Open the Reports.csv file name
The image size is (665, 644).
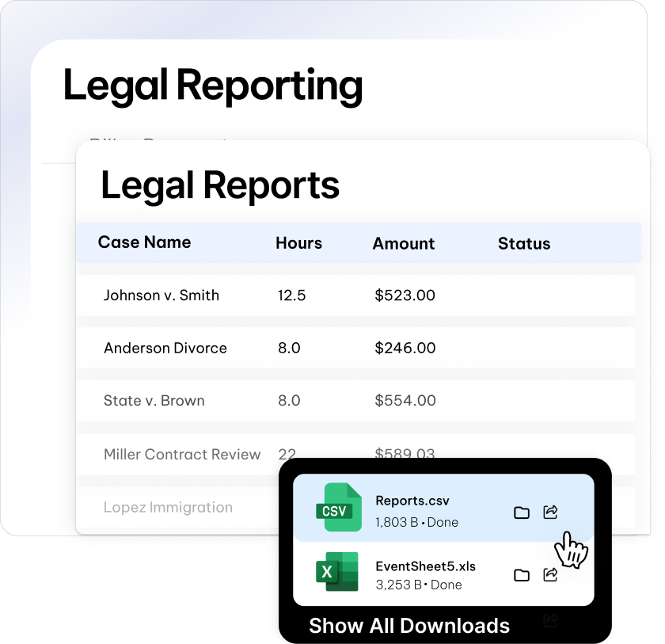[412, 501]
